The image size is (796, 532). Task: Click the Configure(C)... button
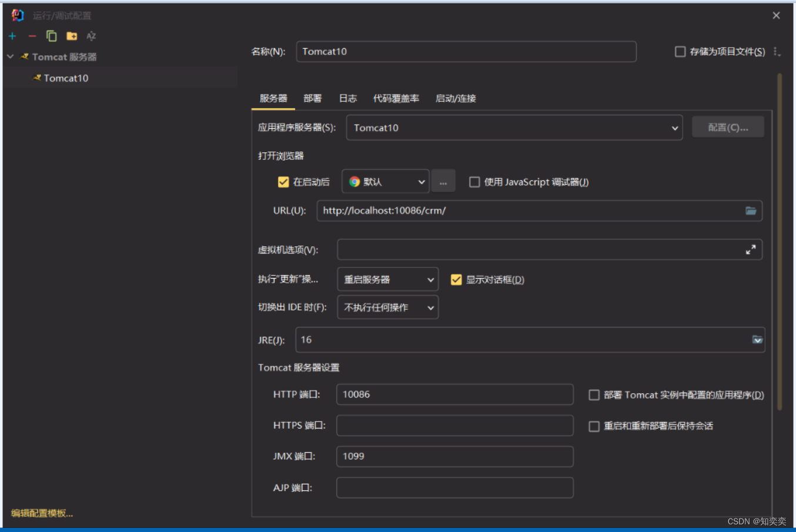click(x=728, y=127)
